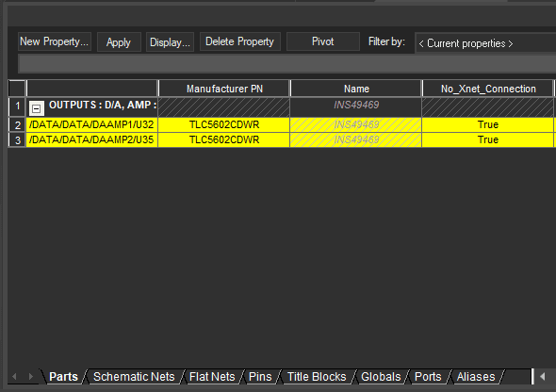The height and width of the screenshot is (392, 556).
Task: Select row header number 1
Action: click(17, 107)
